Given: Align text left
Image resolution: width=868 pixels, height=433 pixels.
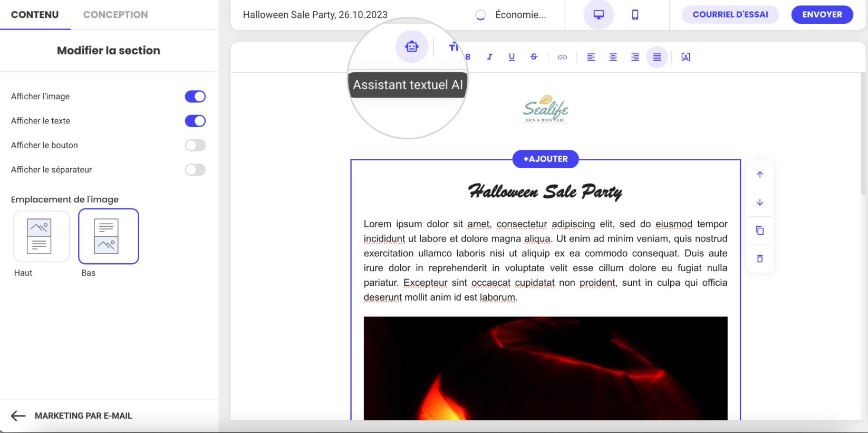Looking at the screenshot, I should point(591,57).
